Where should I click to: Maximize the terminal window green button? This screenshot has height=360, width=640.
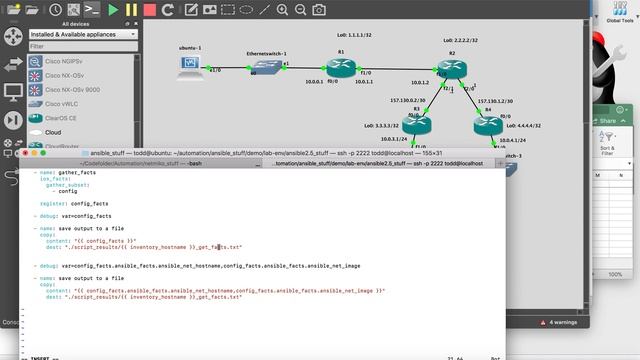pyautogui.click(x=43, y=153)
